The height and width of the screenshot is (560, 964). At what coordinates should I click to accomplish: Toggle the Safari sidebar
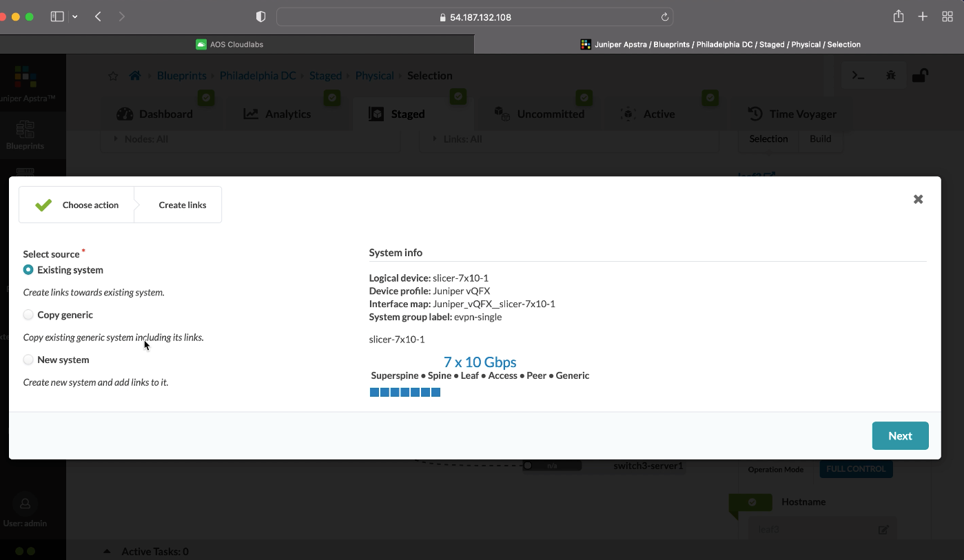(x=57, y=17)
